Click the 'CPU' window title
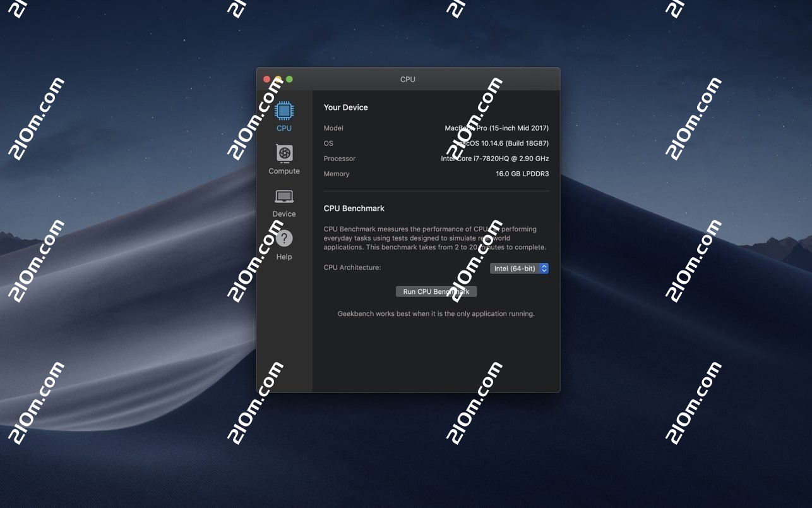Screen dimensions: 812x508 (x=408, y=79)
